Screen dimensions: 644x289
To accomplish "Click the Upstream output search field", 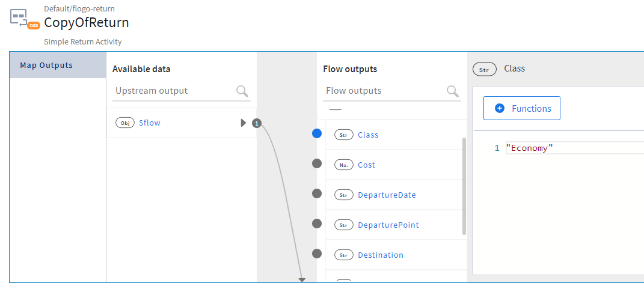I will (x=174, y=91).
